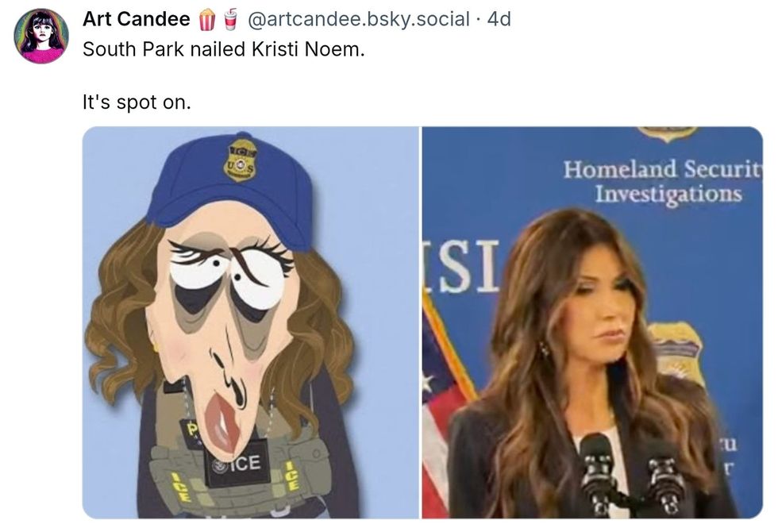Click the popcorn emoji beside the name
The image size is (778, 532).
(206, 19)
